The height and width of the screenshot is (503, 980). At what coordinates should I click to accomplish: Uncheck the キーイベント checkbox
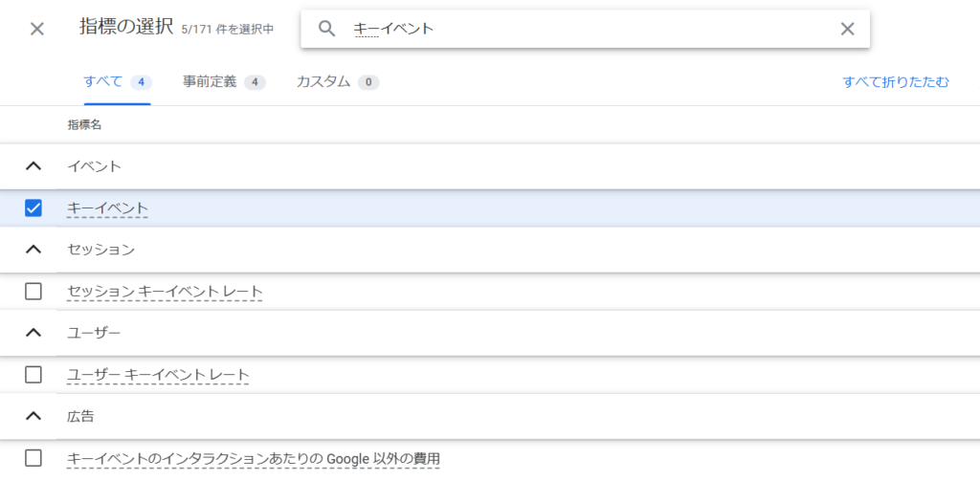click(33, 208)
